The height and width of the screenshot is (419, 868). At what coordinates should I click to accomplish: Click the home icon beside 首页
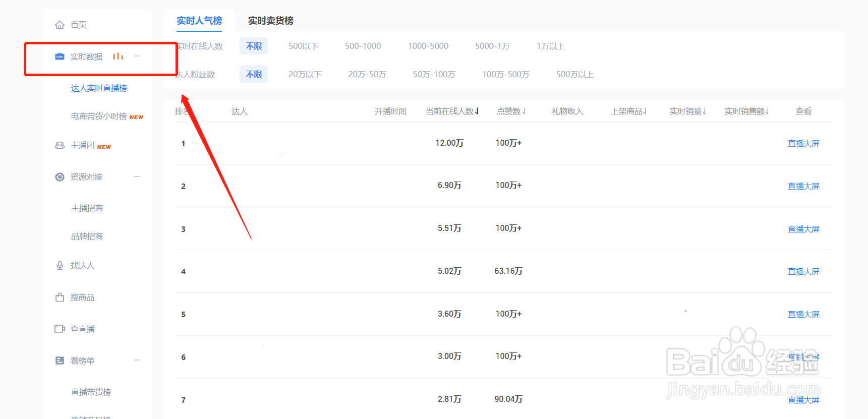60,25
